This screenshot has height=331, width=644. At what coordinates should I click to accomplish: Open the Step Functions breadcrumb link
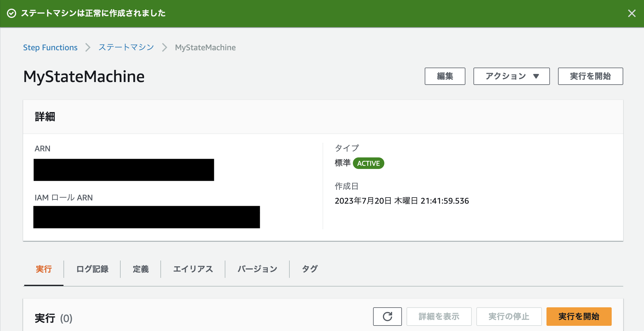(x=50, y=47)
